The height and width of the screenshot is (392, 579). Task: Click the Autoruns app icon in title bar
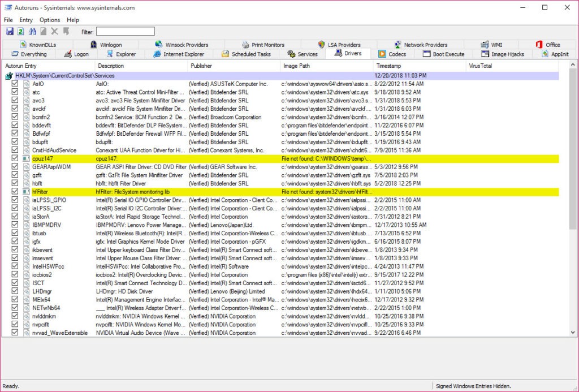pyautogui.click(x=8, y=7)
